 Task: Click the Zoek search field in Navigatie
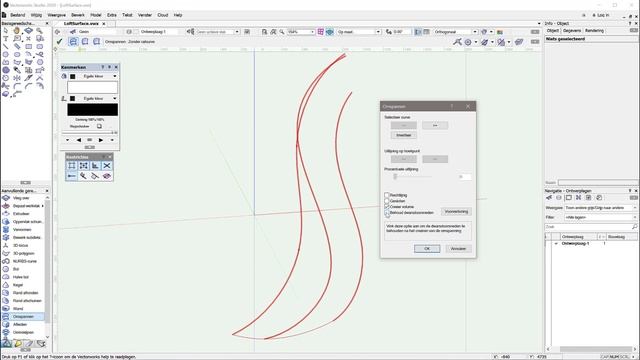[591, 227]
